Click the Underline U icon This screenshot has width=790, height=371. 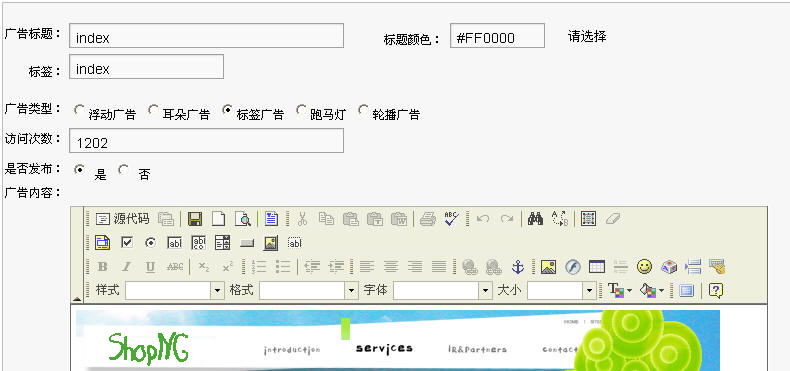[x=150, y=267]
